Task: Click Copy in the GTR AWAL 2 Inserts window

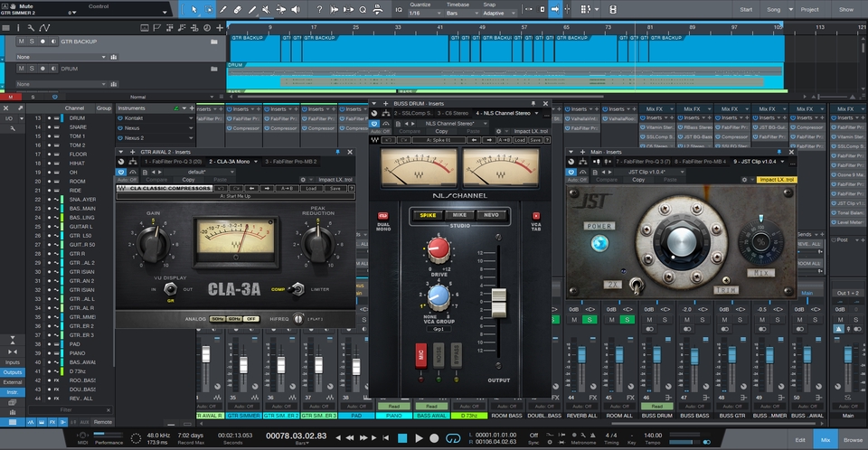Action: (188, 179)
